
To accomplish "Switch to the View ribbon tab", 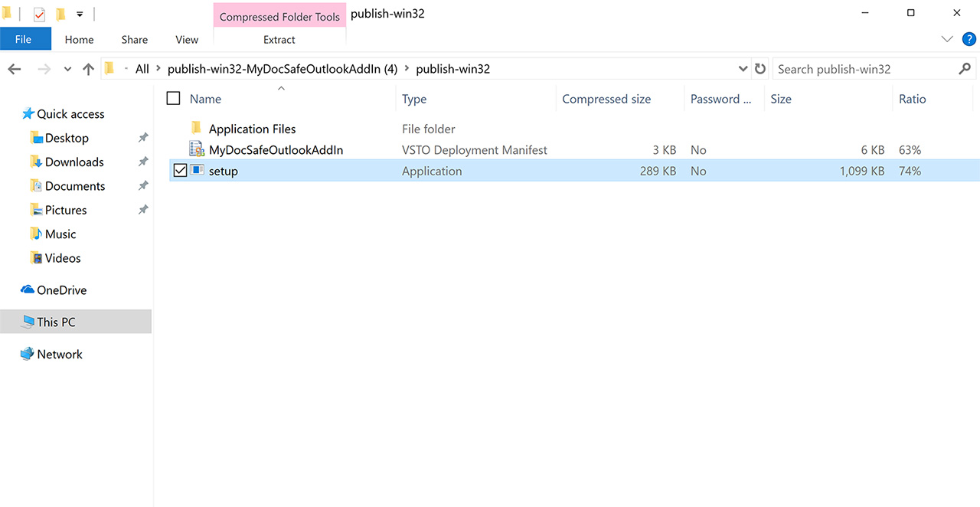I will click(187, 39).
